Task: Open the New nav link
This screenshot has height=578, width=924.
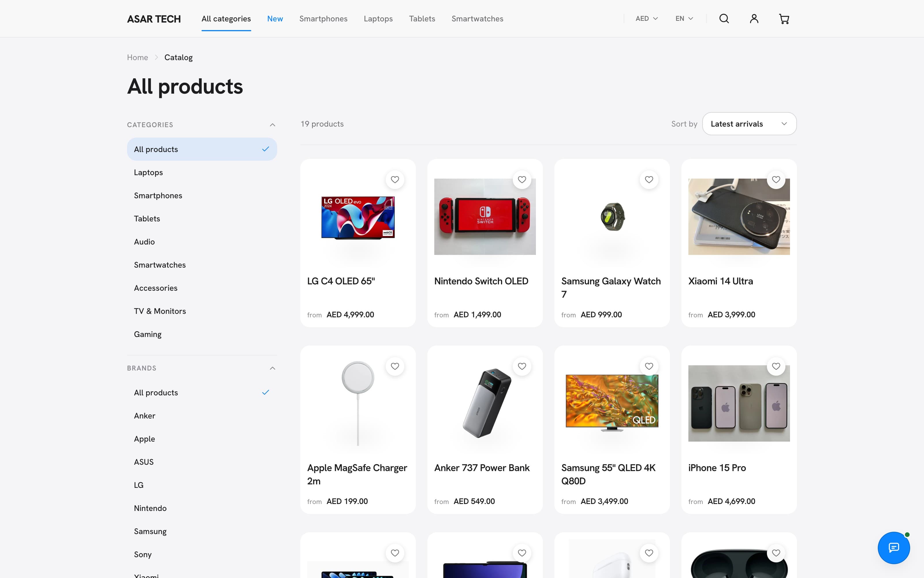Action: (x=275, y=18)
